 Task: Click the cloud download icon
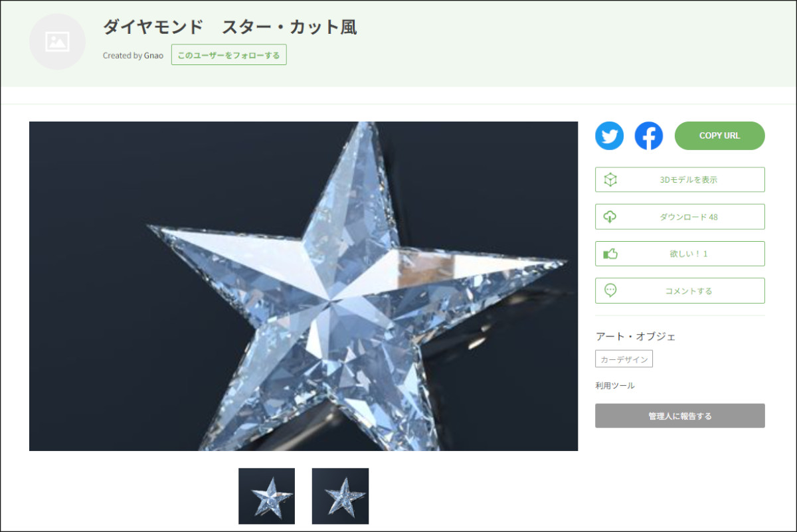point(610,217)
